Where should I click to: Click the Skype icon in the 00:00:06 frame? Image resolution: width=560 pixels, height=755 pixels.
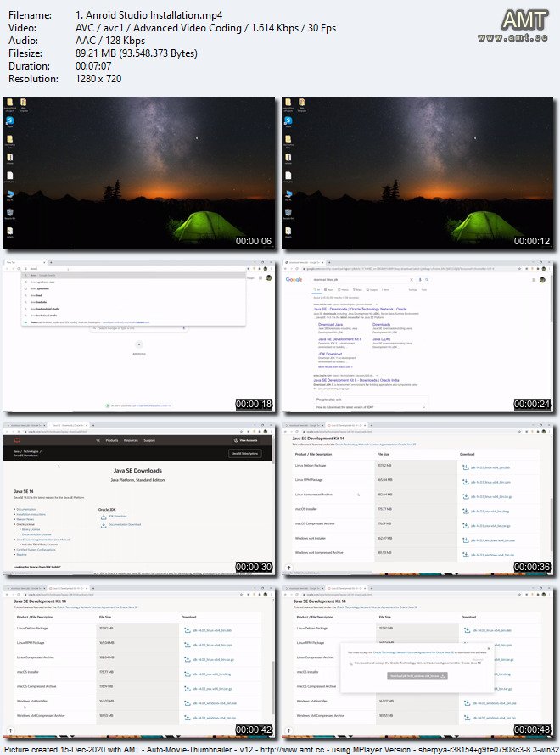click(x=9, y=120)
